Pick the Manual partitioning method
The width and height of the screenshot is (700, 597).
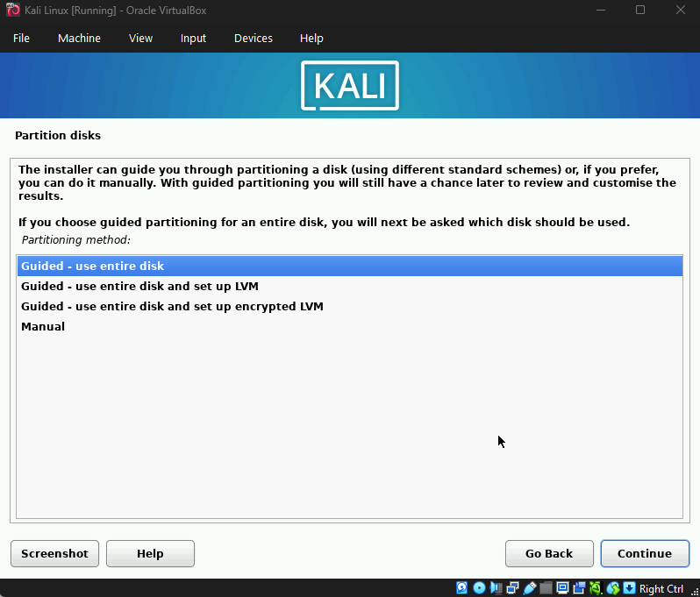tap(43, 327)
